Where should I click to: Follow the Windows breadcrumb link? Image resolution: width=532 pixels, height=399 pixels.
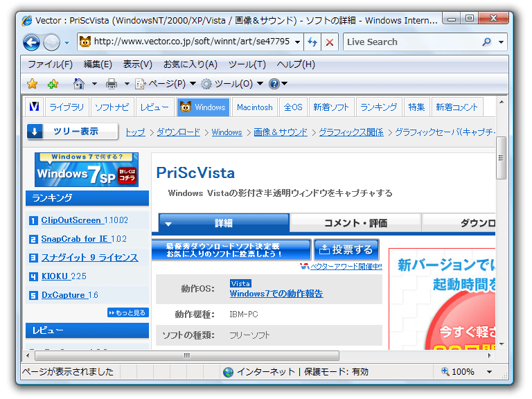click(227, 132)
